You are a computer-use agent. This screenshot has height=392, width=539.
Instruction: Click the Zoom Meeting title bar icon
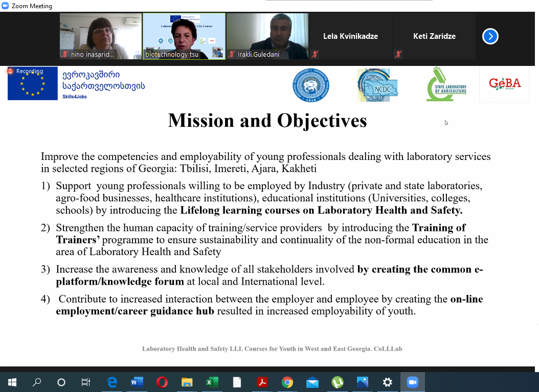5,6
